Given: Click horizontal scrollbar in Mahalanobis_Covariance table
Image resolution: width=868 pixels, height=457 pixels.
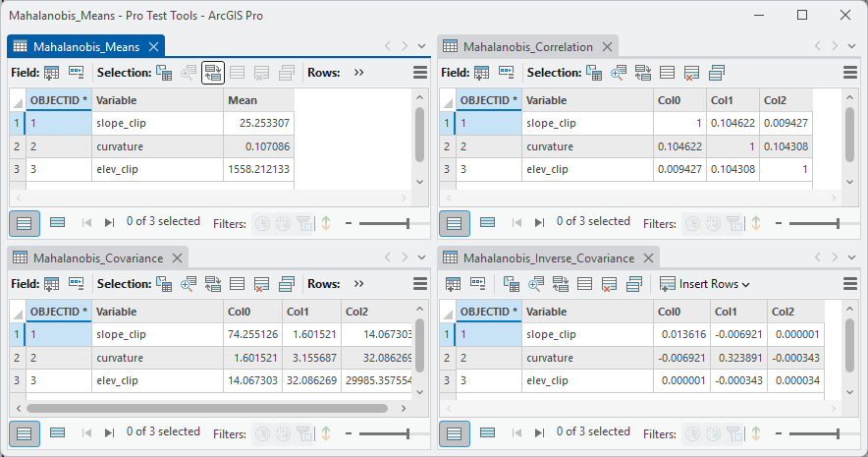Looking at the screenshot, I should [207, 408].
